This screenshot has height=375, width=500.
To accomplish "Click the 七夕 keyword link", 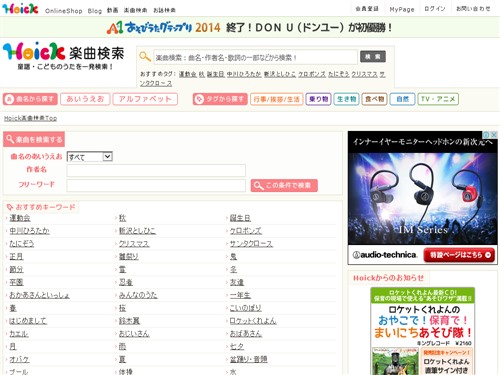I will (x=237, y=346).
